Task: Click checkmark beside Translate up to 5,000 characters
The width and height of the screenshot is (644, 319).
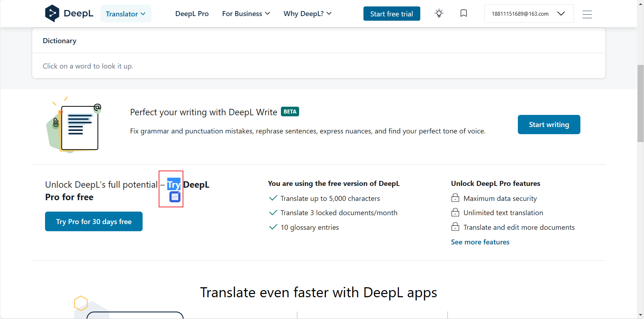Action: tap(273, 198)
